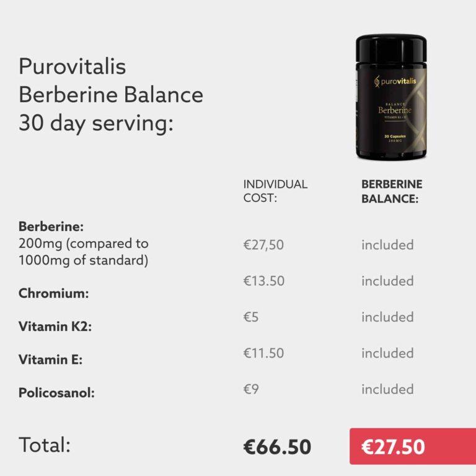This screenshot has width=476, height=476.
Task: Select the €5 individual cost
Action: (x=251, y=317)
